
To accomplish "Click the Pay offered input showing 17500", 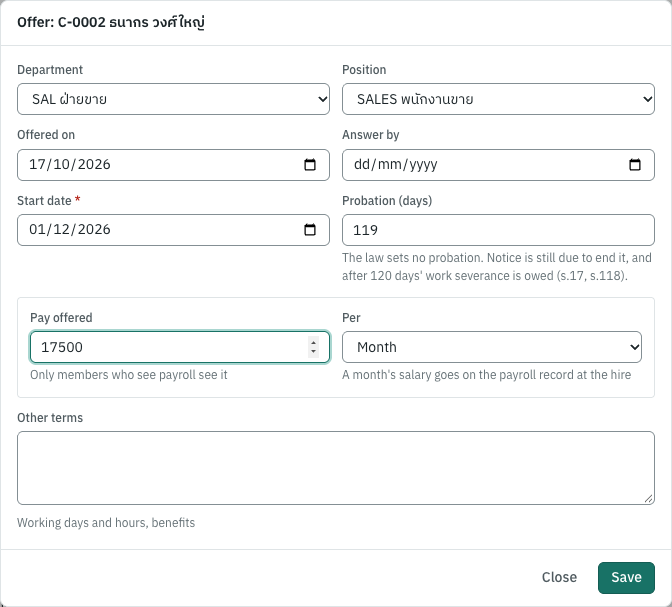I will tap(180, 347).
